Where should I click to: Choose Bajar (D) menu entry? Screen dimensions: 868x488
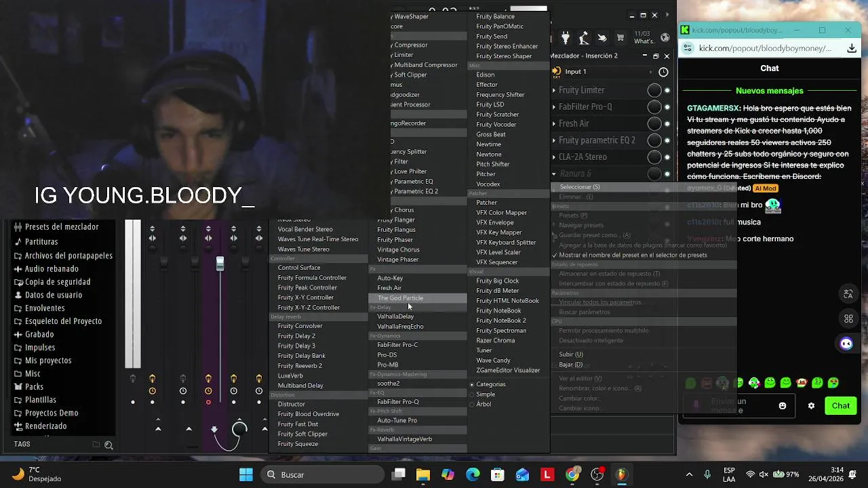click(x=570, y=365)
